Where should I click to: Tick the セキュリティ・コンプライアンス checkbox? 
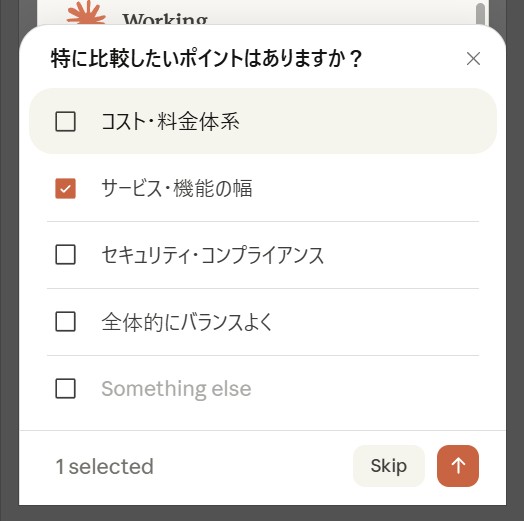click(x=65, y=255)
